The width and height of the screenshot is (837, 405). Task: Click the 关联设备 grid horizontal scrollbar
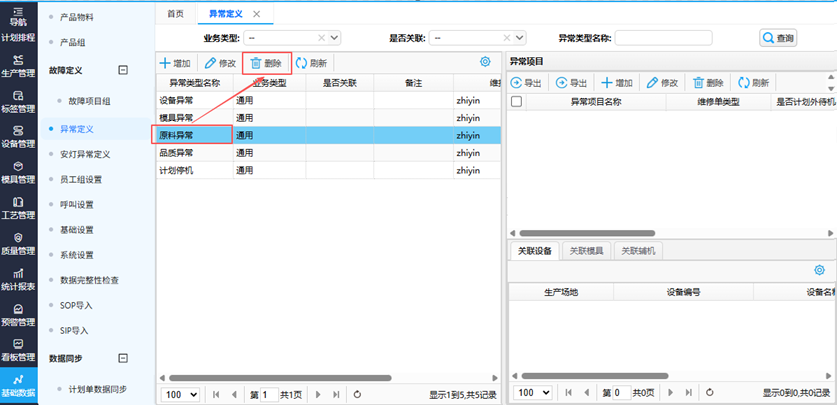point(595,376)
